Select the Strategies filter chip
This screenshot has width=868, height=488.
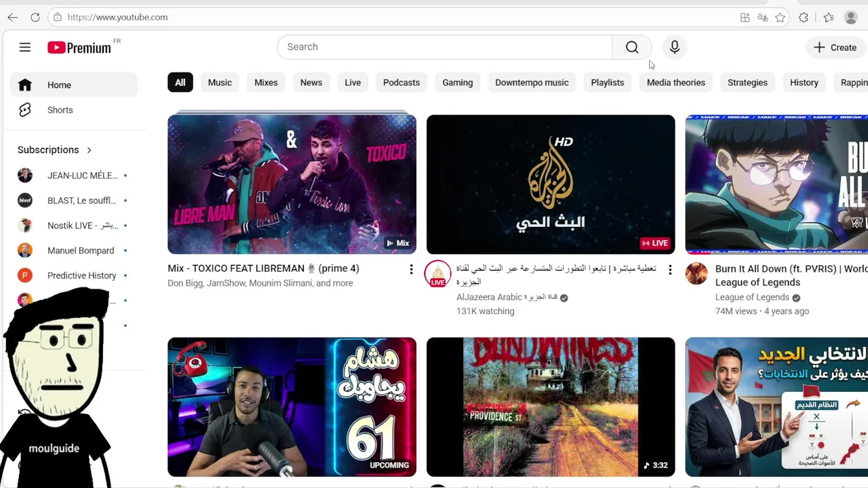click(x=747, y=83)
